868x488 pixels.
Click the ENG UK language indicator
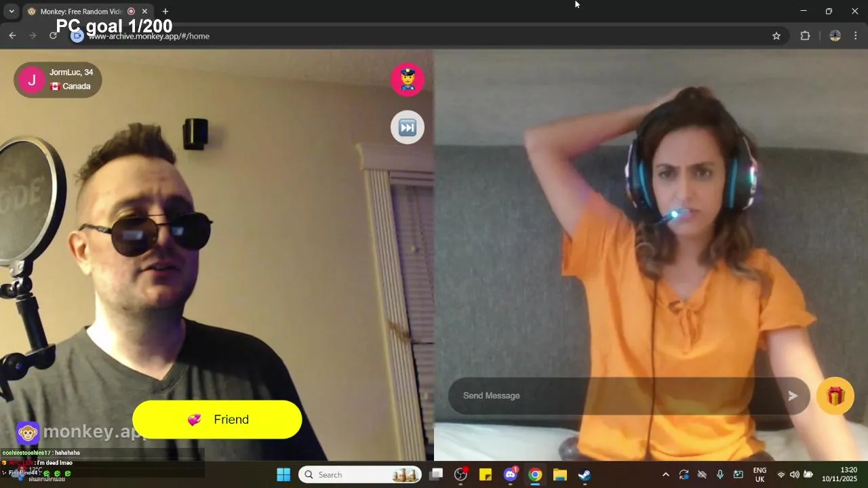[x=759, y=474]
